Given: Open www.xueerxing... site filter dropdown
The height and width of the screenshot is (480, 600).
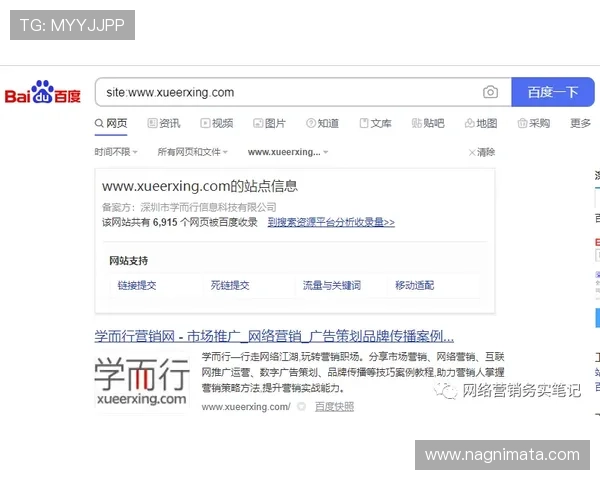Looking at the screenshot, I should tap(288, 152).
